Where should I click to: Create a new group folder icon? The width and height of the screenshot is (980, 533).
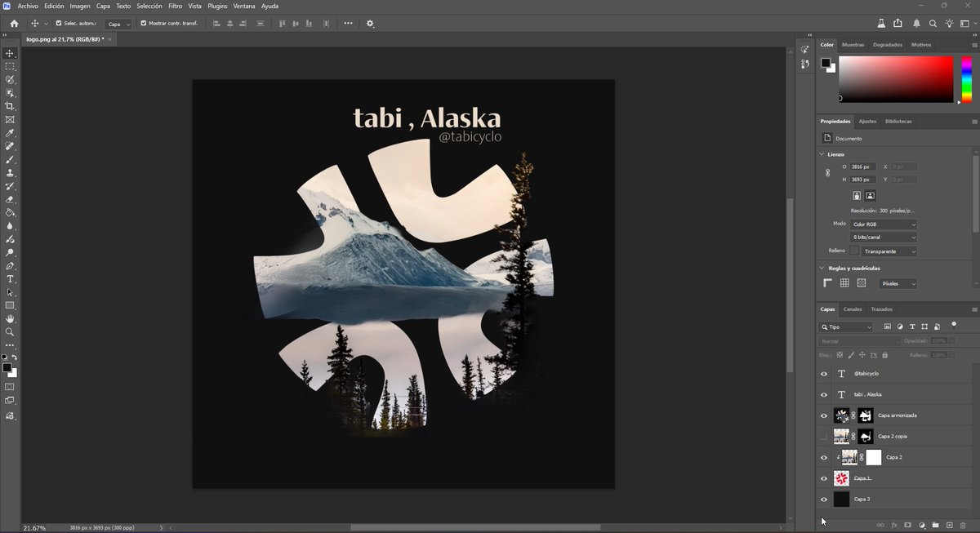936,525
